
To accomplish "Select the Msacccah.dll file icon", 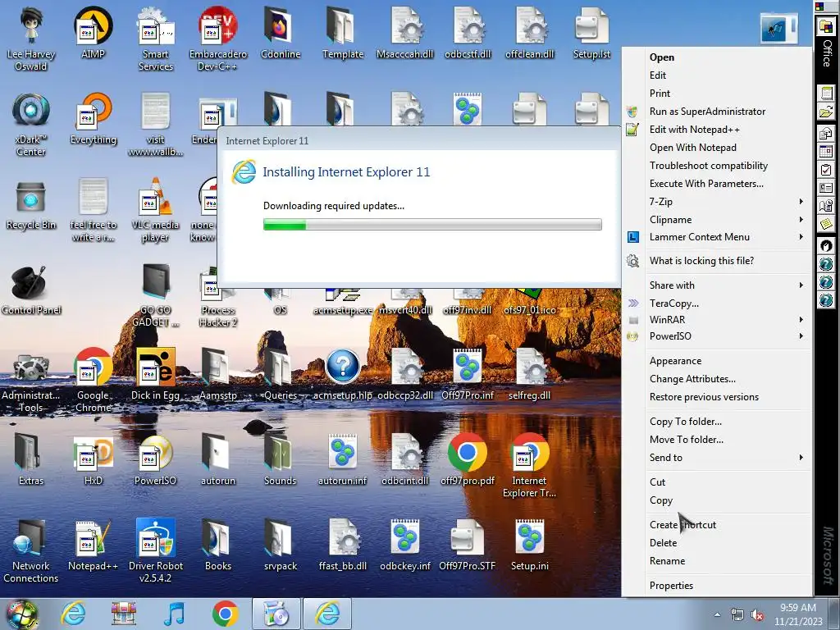I will [405, 33].
